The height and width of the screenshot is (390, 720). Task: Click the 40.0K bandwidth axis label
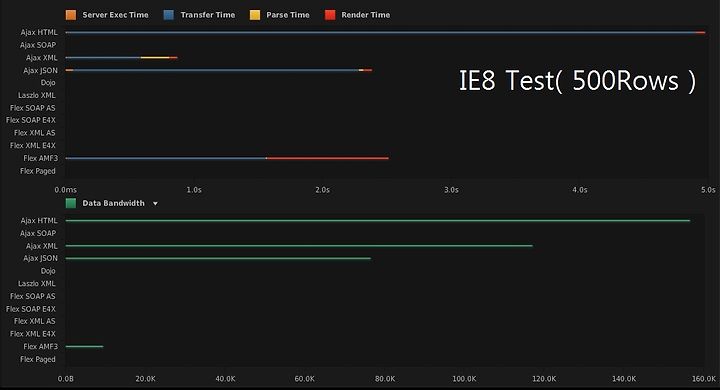[225, 379]
